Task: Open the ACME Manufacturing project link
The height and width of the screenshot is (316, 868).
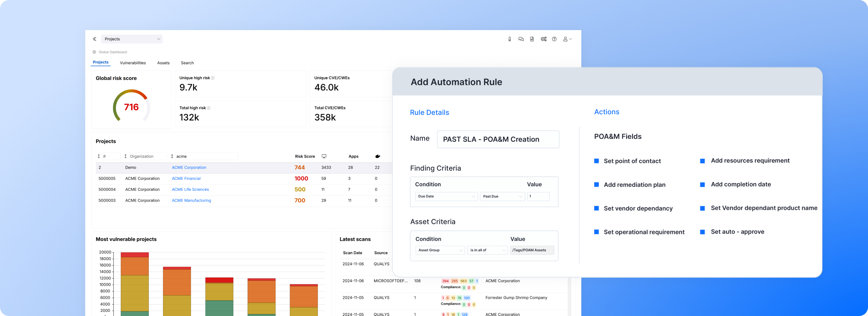Action: click(x=191, y=200)
